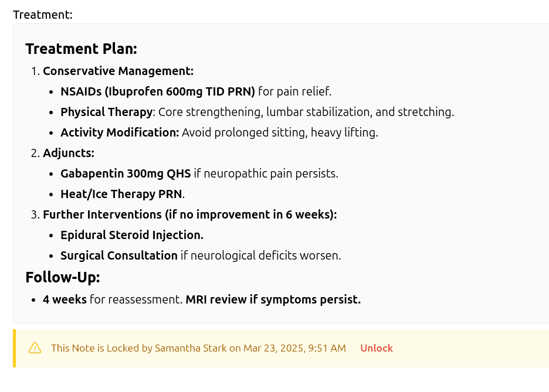Image resolution: width=549 pixels, height=392 pixels.
Task: Click the MRI review if symptoms persist text
Action: (273, 299)
